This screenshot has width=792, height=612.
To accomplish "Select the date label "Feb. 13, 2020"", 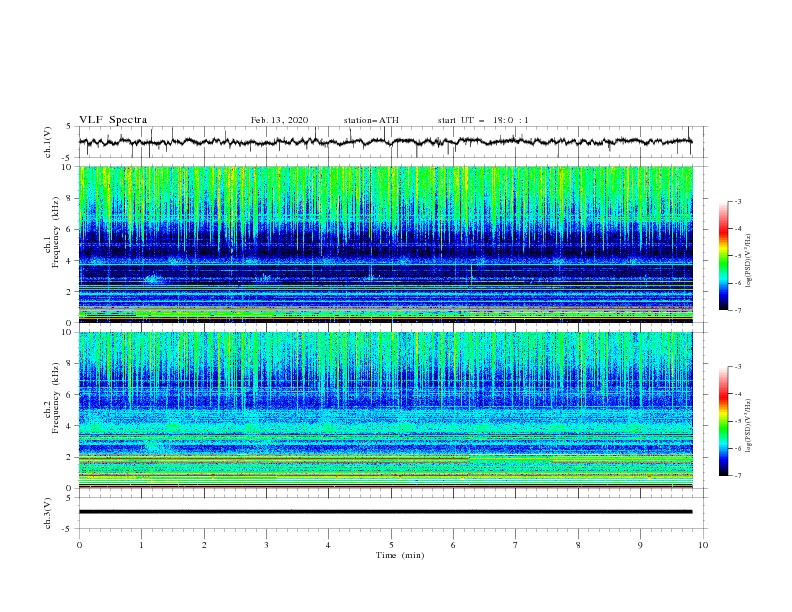I will 279,120.
